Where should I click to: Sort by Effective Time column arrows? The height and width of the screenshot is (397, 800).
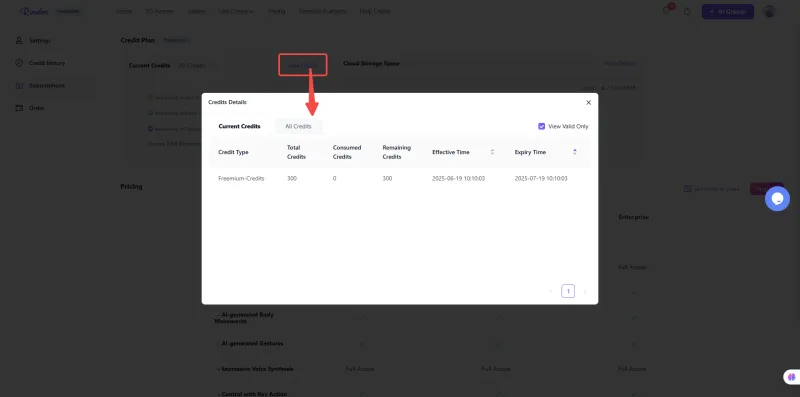[x=492, y=152]
